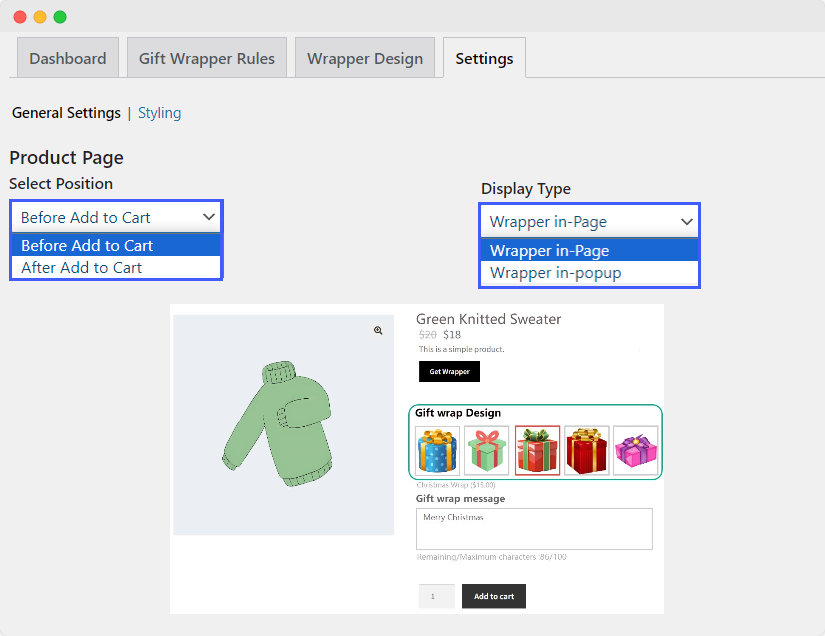Select the red gift box with gold ribbon
The width and height of the screenshot is (825, 636).
(587, 450)
